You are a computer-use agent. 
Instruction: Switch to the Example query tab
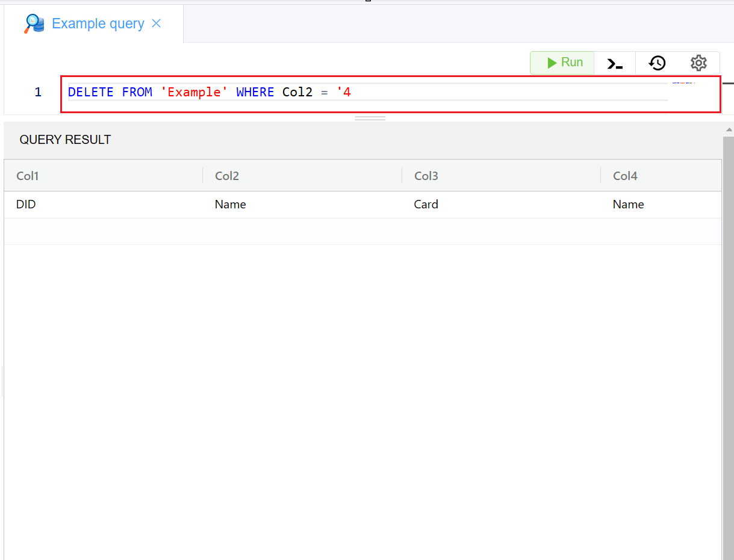(x=98, y=24)
